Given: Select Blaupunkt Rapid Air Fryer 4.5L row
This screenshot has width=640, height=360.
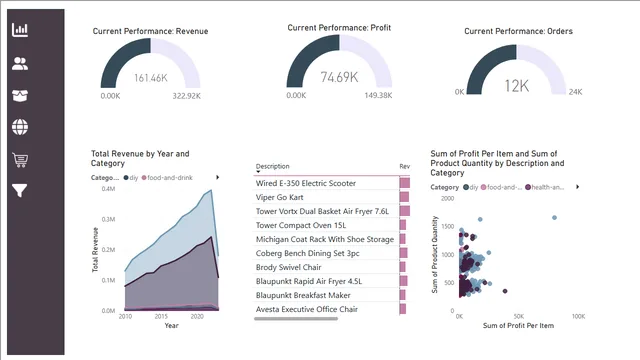Looking at the screenshot, I should [x=331, y=281].
